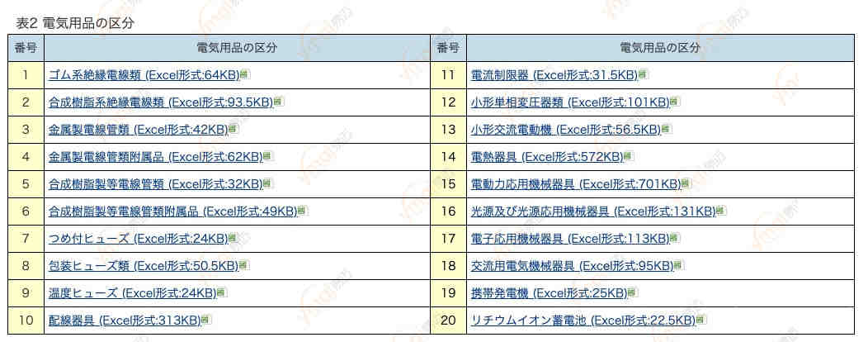Open 金属製電線管類附属品 Excel link
Image resolution: width=868 pixels, height=342 pixels.
click(156, 156)
